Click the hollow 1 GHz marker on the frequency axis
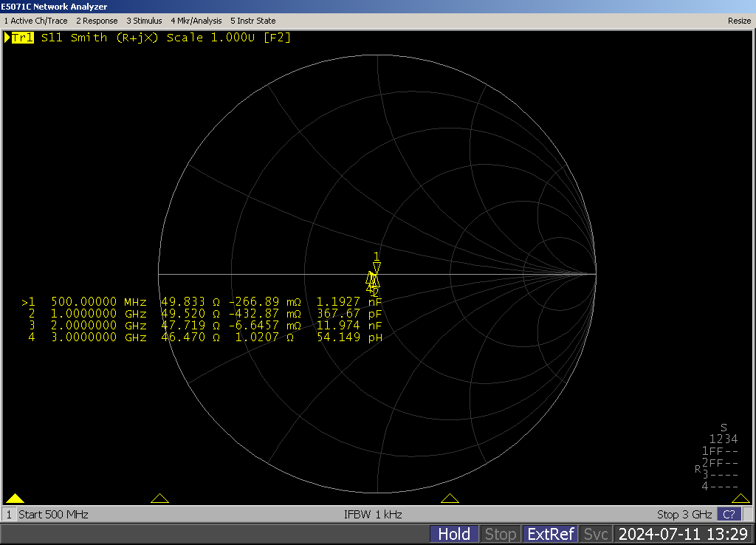The width and height of the screenshot is (756, 545). coord(159,498)
